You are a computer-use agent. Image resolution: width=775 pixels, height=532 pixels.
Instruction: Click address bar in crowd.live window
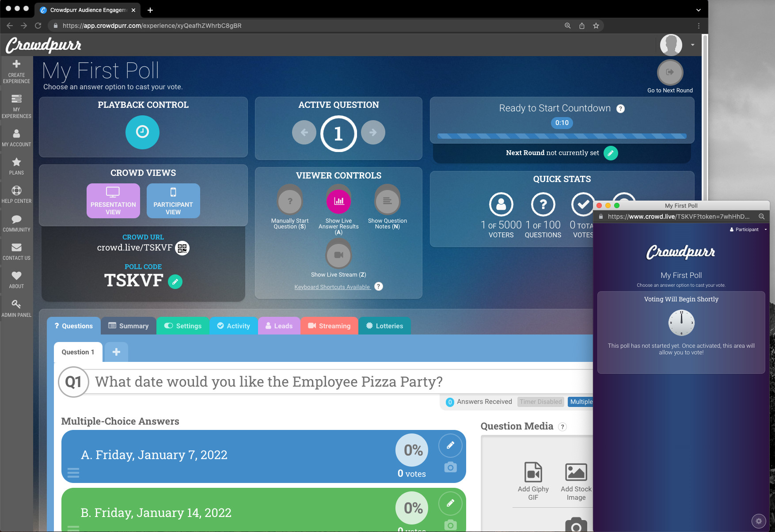tap(678, 217)
